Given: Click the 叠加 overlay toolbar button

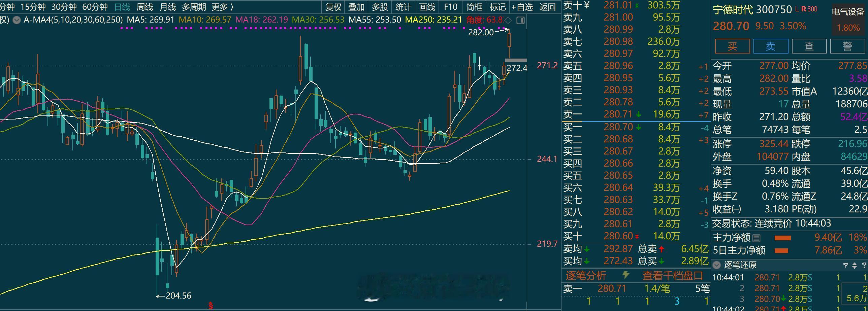Looking at the screenshot, I should (x=356, y=7).
